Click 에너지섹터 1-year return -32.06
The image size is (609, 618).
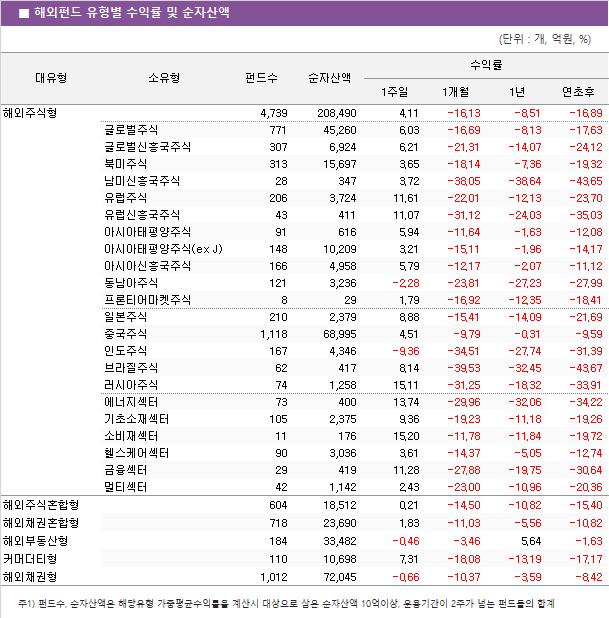click(x=525, y=402)
